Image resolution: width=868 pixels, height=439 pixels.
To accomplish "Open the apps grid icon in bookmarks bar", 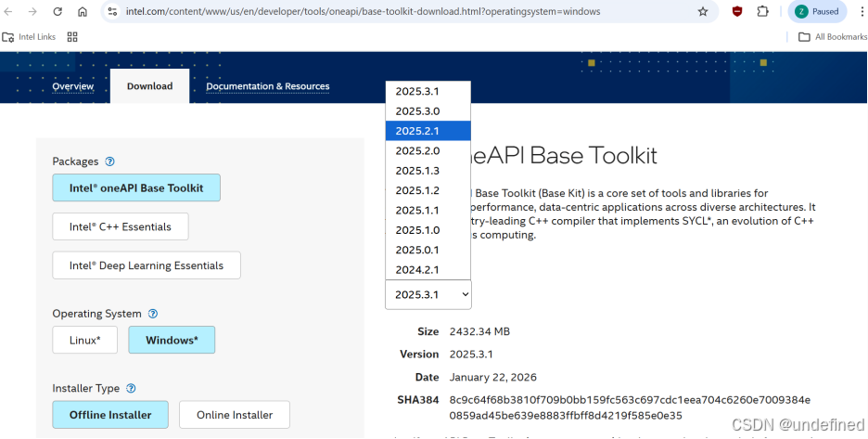I will pos(72,37).
